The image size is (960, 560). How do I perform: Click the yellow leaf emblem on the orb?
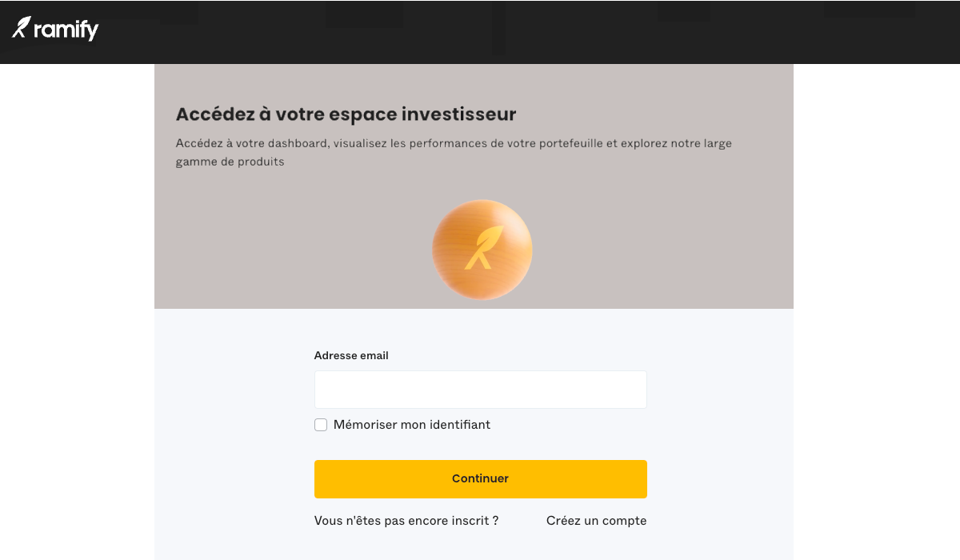[x=485, y=246]
